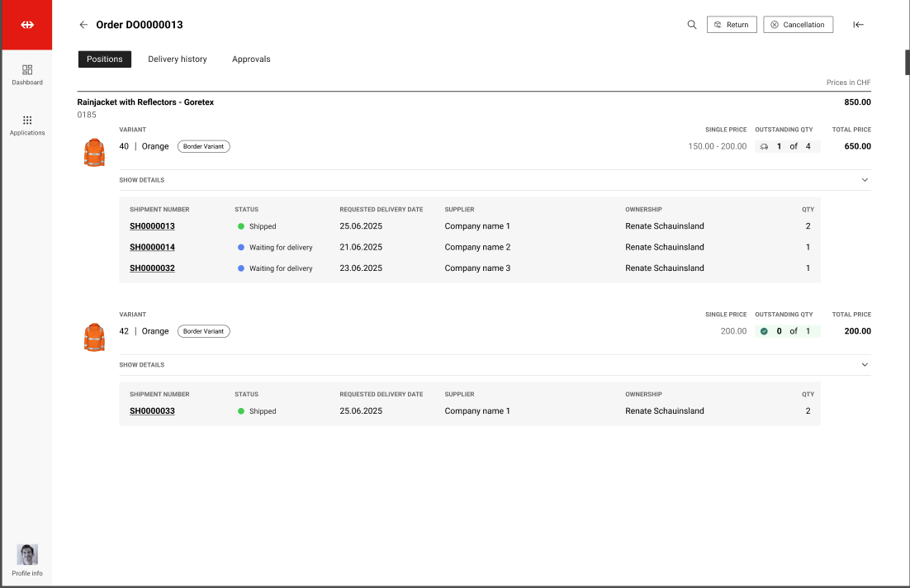The width and height of the screenshot is (910, 588).
Task: Open the Dashboard from sidebar
Action: [x=27, y=74]
